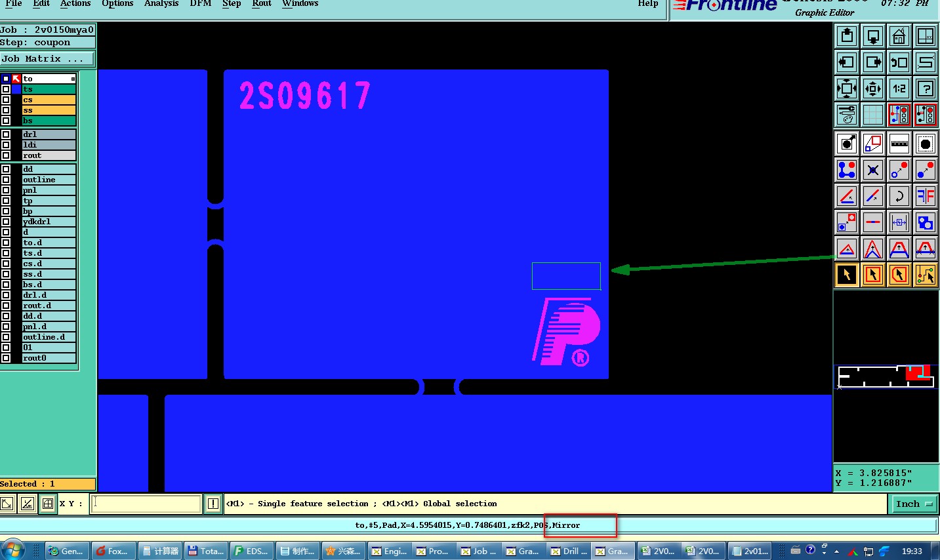Click the pan up arrow icon
This screenshot has height=560, width=940.
click(847, 36)
